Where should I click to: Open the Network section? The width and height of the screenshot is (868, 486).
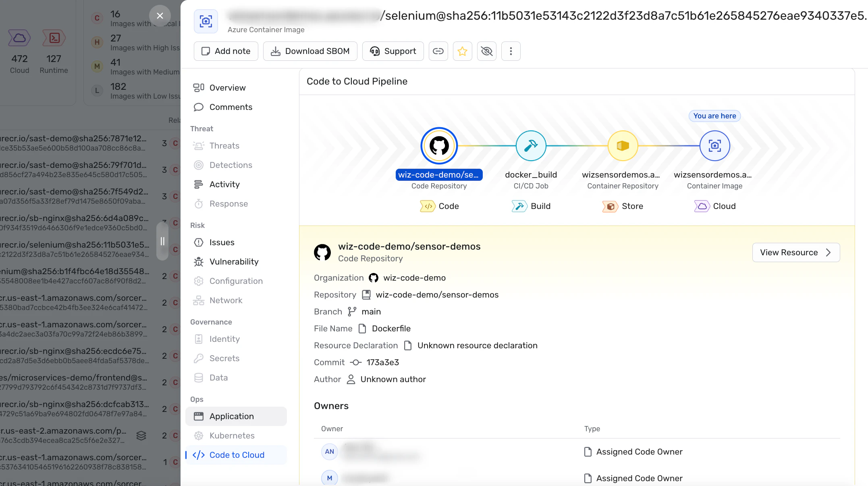click(x=236, y=300)
